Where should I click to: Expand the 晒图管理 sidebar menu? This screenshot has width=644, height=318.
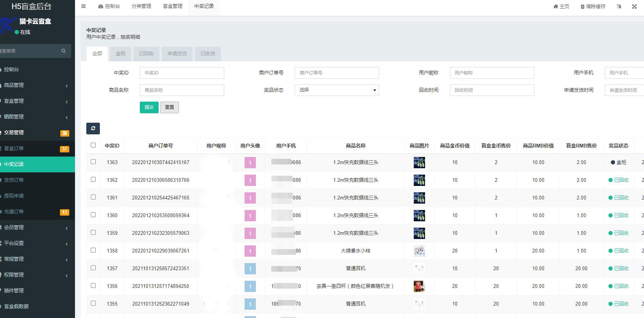(x=37, y=117)
